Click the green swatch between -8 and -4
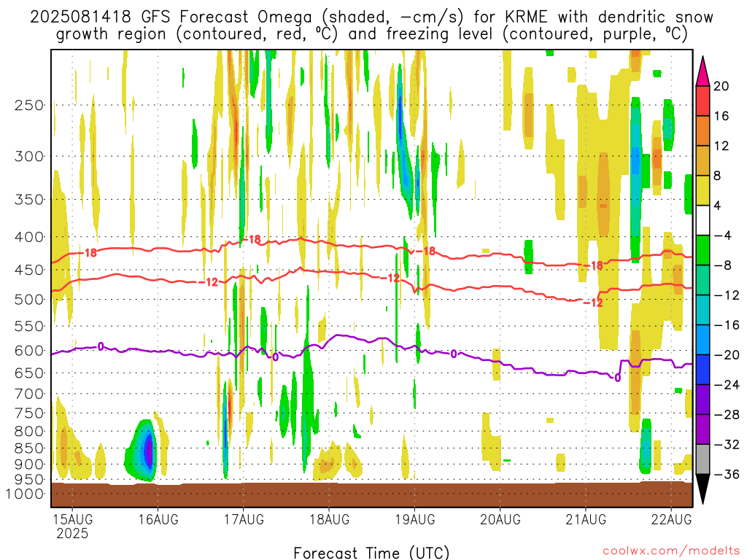 [703, 250]
